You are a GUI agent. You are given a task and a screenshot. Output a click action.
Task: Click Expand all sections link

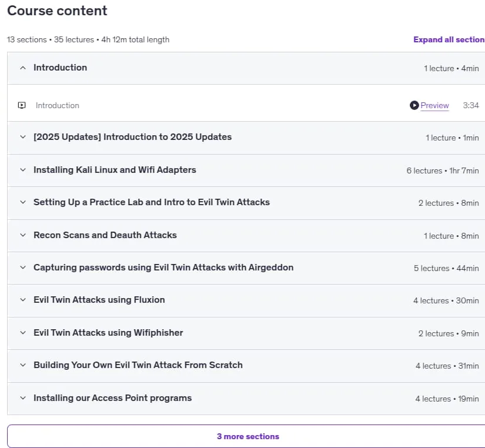[x=449, y=39]
